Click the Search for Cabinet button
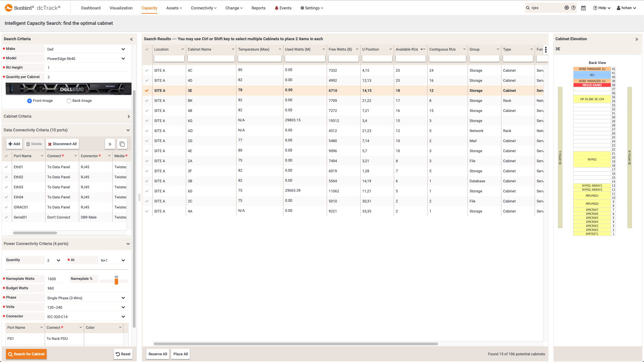Screen dimensions: 644x362 [x=26, y=354]
